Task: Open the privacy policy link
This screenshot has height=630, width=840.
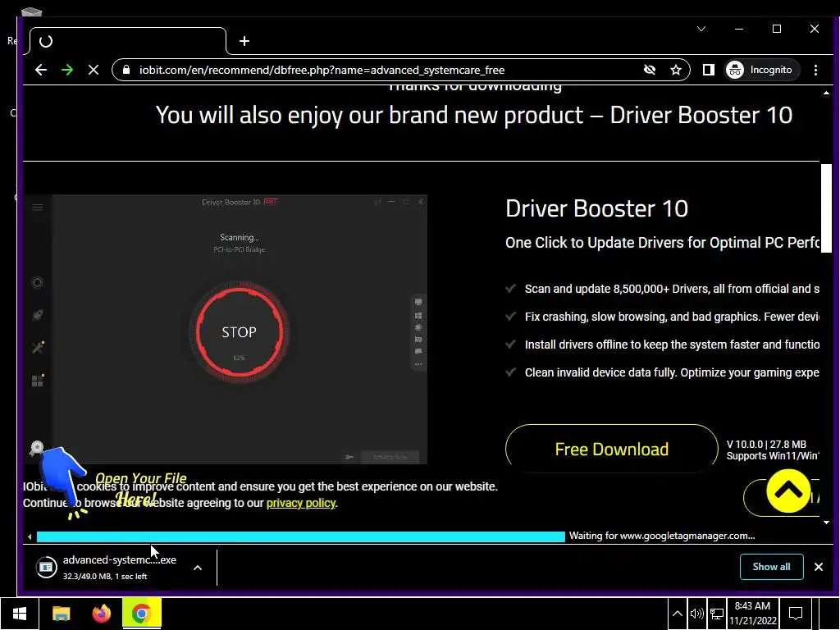Action: (x=300, y=503)
